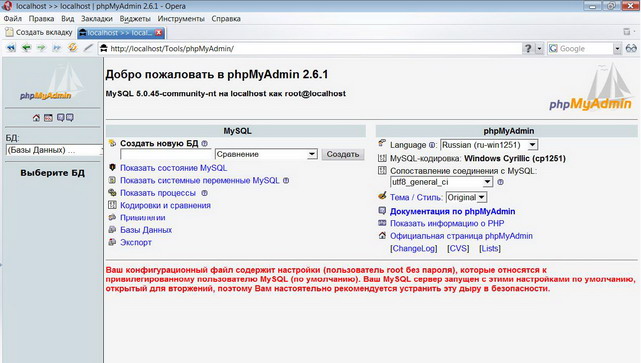Click the icon beside Базы Данных link
Screen dimensions: 641x363
click(112, 230)
